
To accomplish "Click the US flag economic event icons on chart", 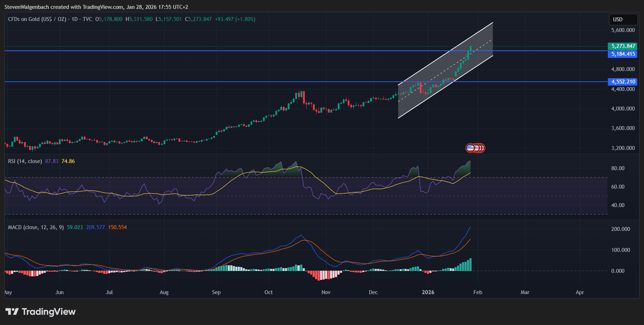I will 476,147.
